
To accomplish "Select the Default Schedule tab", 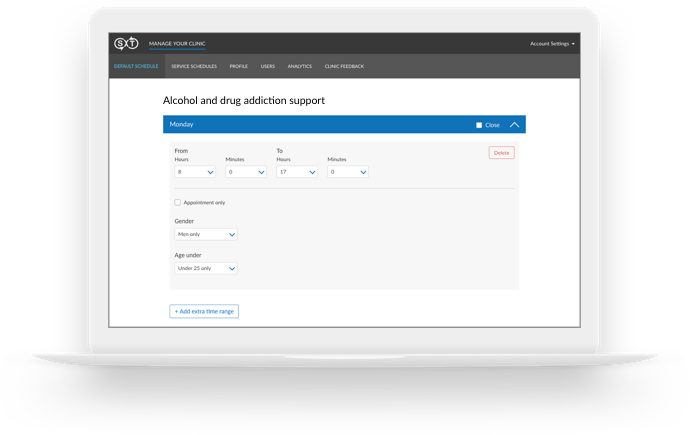I will click(135, 66).
